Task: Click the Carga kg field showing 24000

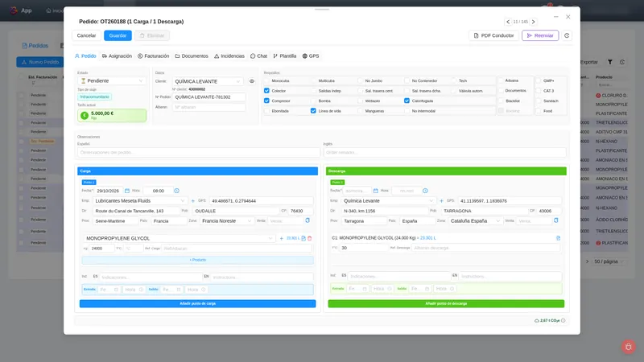Action: tap(101, 249)
